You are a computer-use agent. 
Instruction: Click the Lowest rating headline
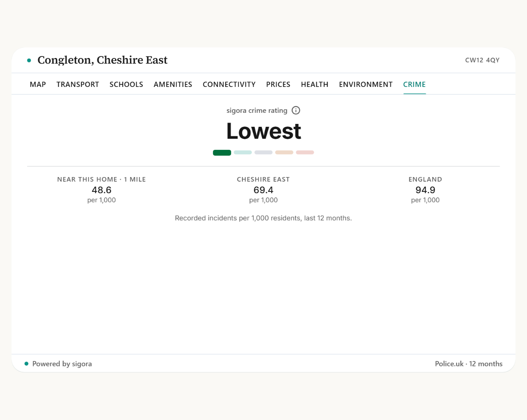(x=263, y=131)
